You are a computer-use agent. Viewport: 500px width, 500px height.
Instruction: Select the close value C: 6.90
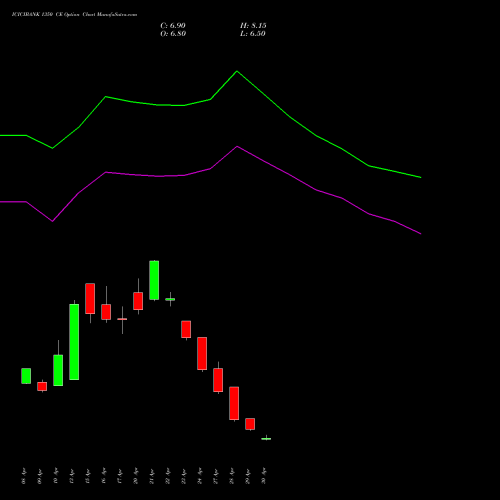click(x=173, y=26)
